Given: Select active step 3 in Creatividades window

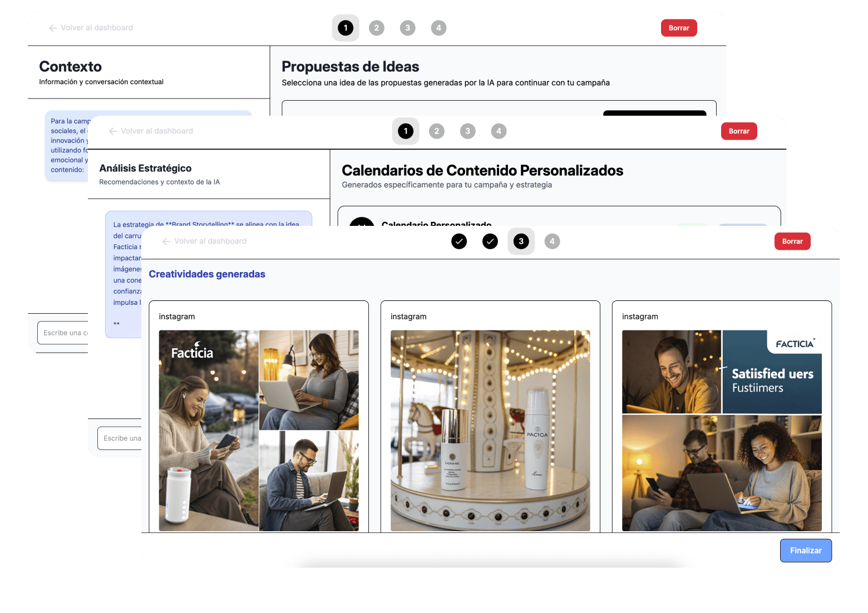Looking at the screenshot, I should tap(521, 241).
